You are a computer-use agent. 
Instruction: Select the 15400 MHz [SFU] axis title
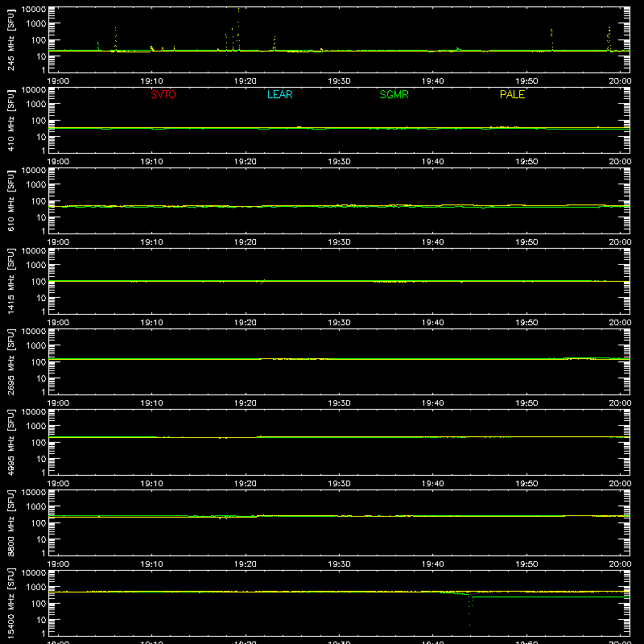click(10, 603)
